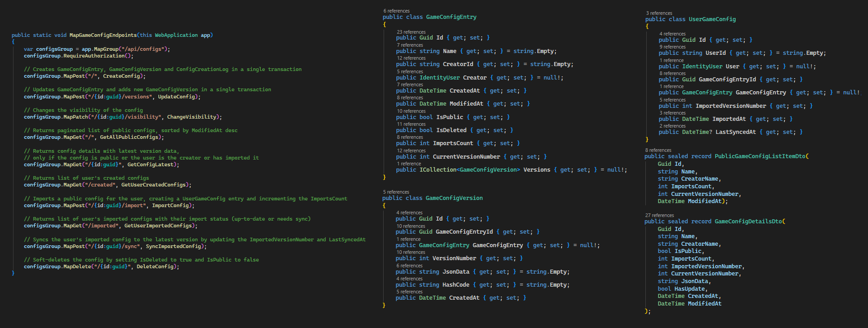Click the DeleteConfig handler reference
The image size is (868, 328).
point(155,266)
